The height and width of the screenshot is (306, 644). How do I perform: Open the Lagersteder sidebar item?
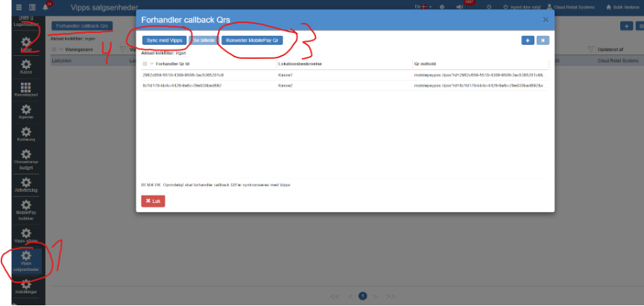26,23
